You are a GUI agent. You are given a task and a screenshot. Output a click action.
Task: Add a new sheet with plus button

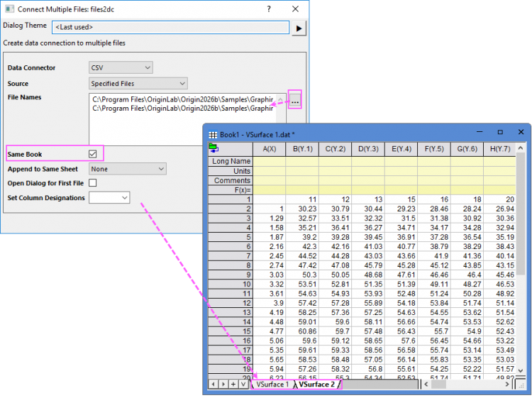[233, 384]
